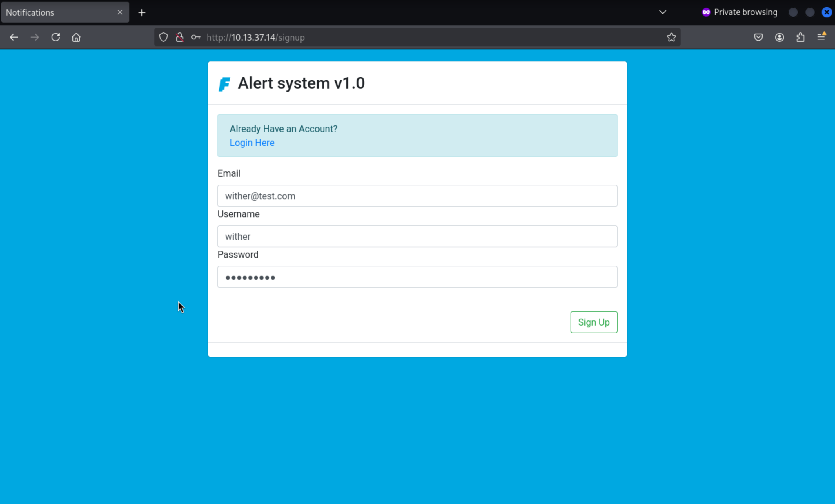The width and height of the screenshot is (835, 504).
Task: Click the Private browsing indicator
Action: (x=739, y=12)
